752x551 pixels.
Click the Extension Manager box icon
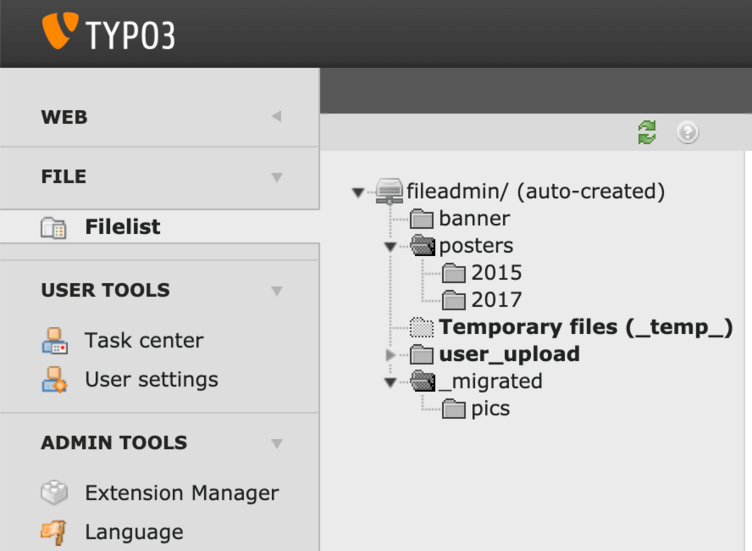(54, 493)
